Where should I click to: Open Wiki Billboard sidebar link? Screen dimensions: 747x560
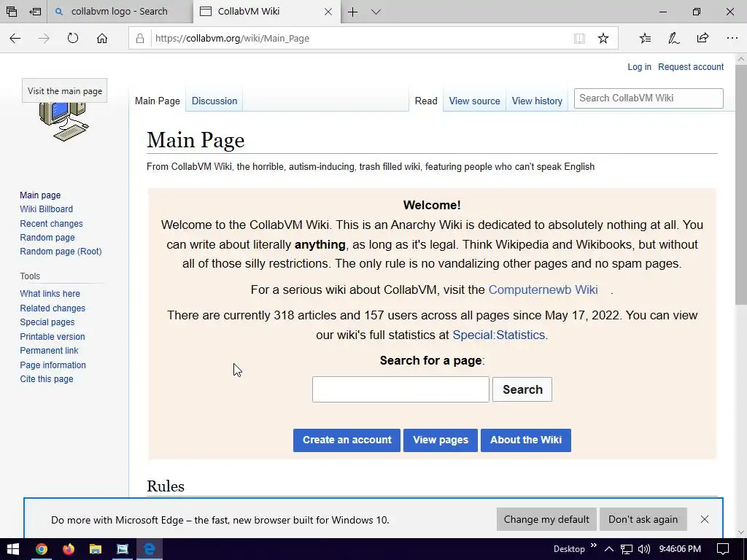[46, 209]
